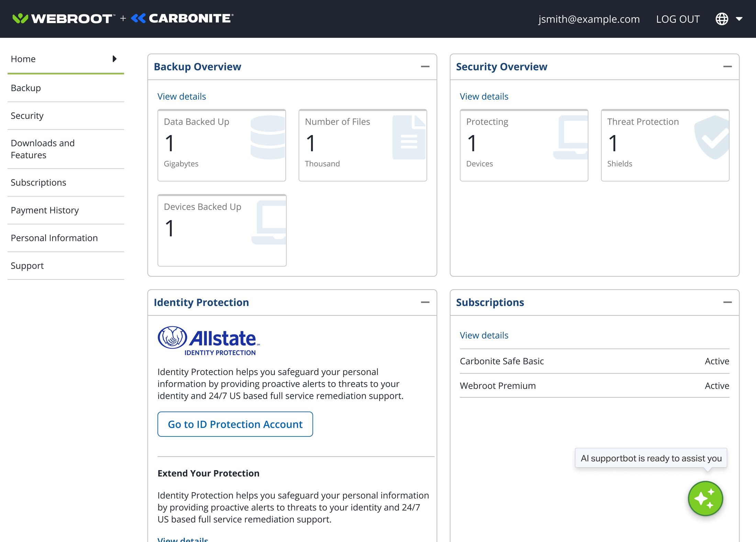Image resolution: width=756 pixels, height=542 pixels.
Task: Open Payment History in the sidebar
Action: point(66,210)
